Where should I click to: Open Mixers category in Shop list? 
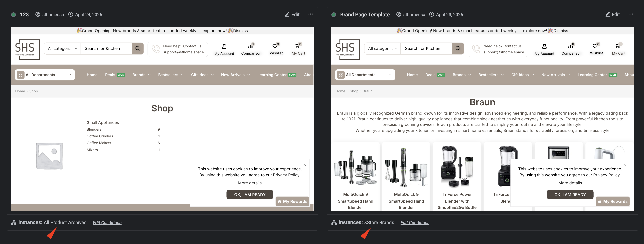tap(92, 150)
